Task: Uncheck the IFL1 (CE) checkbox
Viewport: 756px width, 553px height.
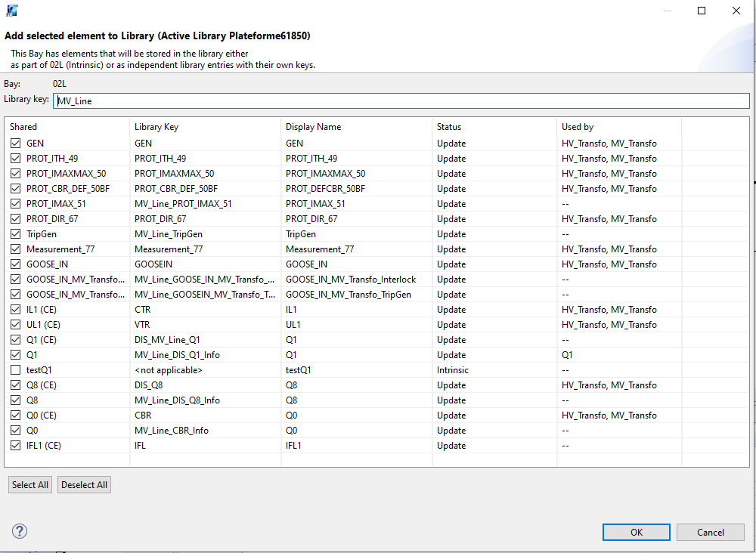Action: 16,446
